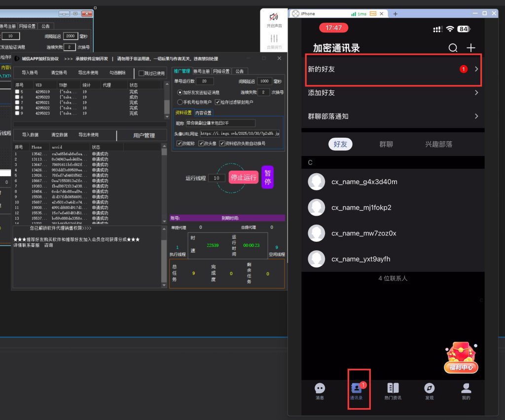The height and width of the screenshot is (420, 505).
Task: Click the pink 停止运行 button
Action: (244, 178)
